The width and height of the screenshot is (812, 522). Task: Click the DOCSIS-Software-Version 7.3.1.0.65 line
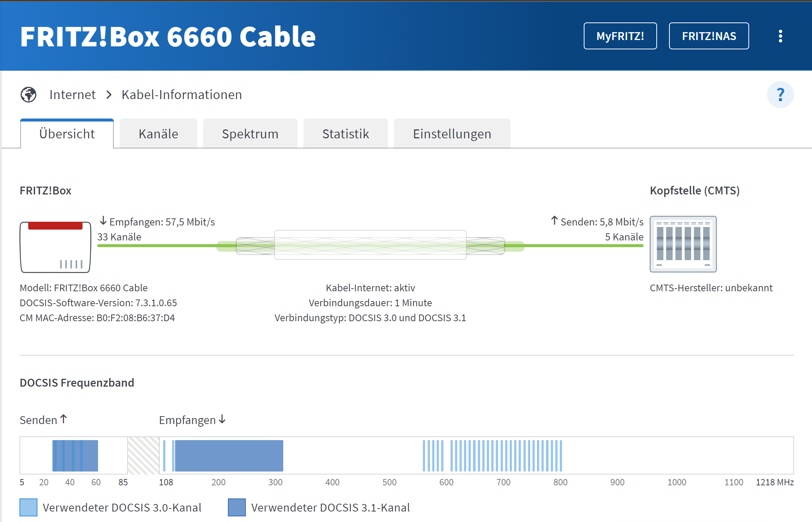click(98, 303)
